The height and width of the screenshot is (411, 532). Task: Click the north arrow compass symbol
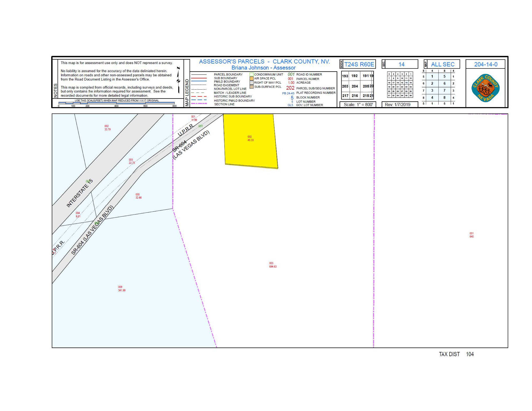pyautogui.click(x=178, y=80)
